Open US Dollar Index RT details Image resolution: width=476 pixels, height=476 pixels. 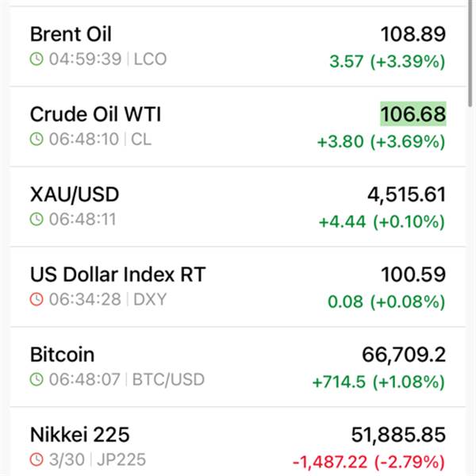[x=117, y=274]
